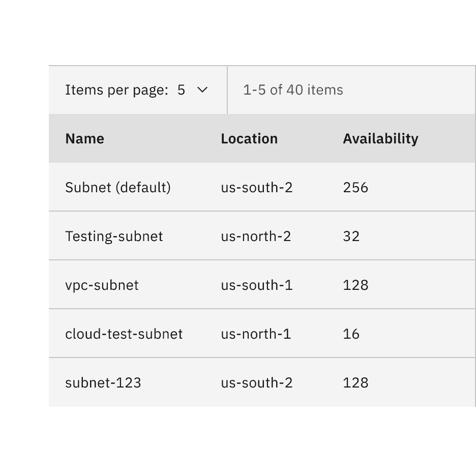
Task: Click the availability value 32
Action: pos(351,236)
